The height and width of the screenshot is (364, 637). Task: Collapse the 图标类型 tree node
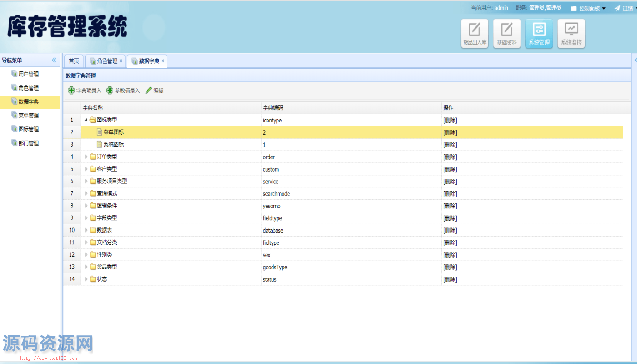tap(86, 120)
